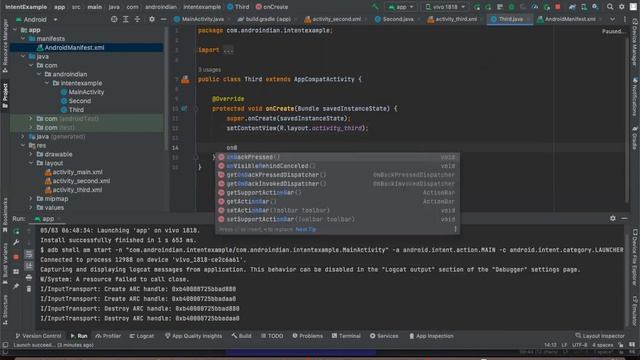Click the Next Tip link in popup

click(x=306, y=229)
